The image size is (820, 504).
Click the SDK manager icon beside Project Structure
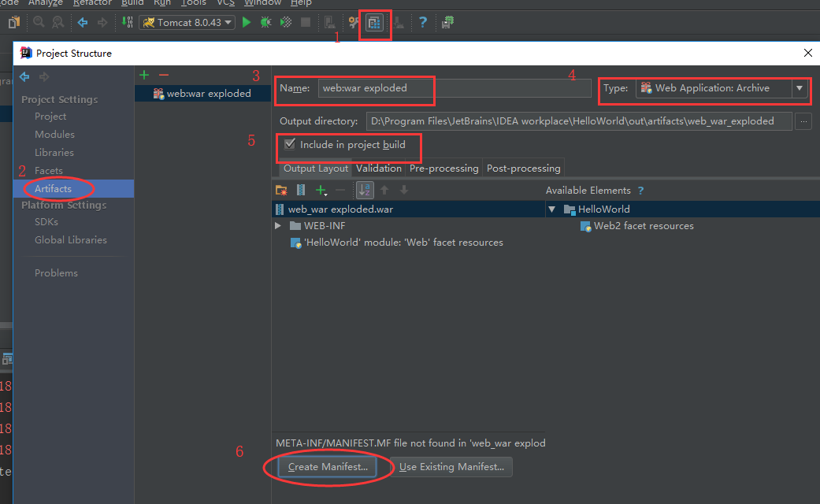point(399,22)
